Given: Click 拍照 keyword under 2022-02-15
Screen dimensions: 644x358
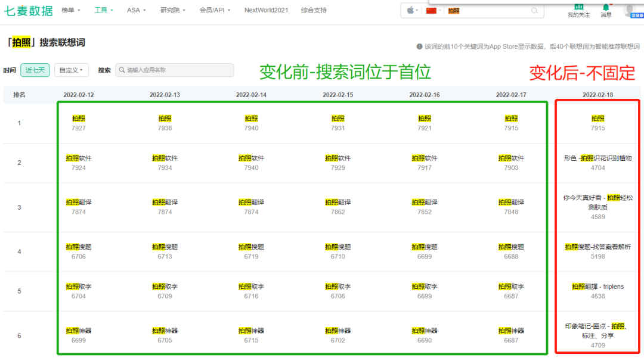Looking at the screenshot, I should (x=338, y=119).
